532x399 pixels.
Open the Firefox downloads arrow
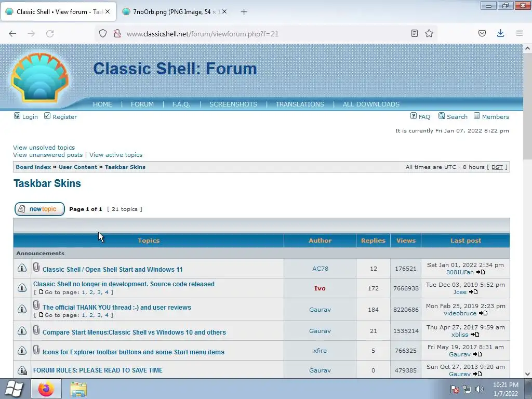500,33
